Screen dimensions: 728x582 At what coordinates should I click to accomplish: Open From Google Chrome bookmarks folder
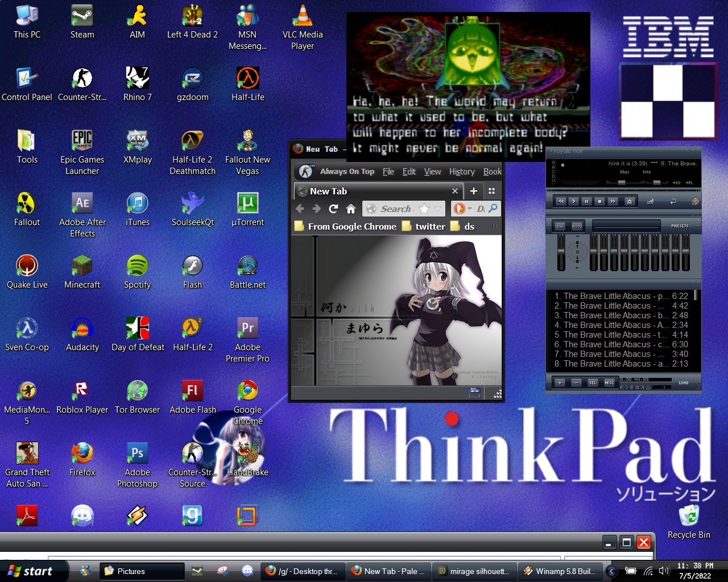click(346, 226)
